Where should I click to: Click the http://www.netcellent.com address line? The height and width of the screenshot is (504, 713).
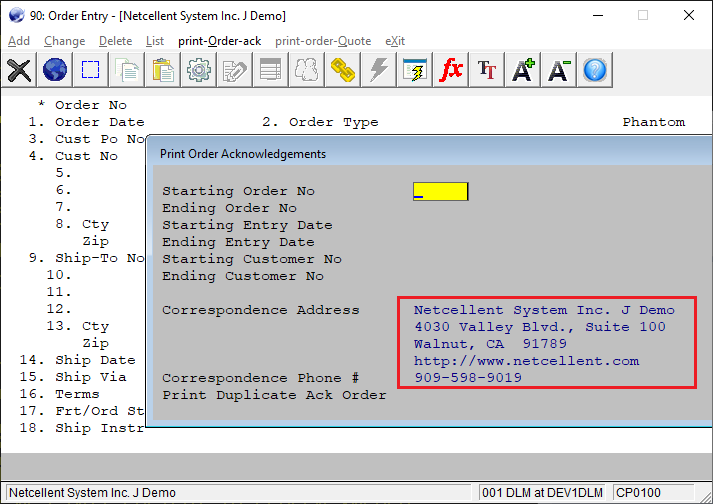527,361
